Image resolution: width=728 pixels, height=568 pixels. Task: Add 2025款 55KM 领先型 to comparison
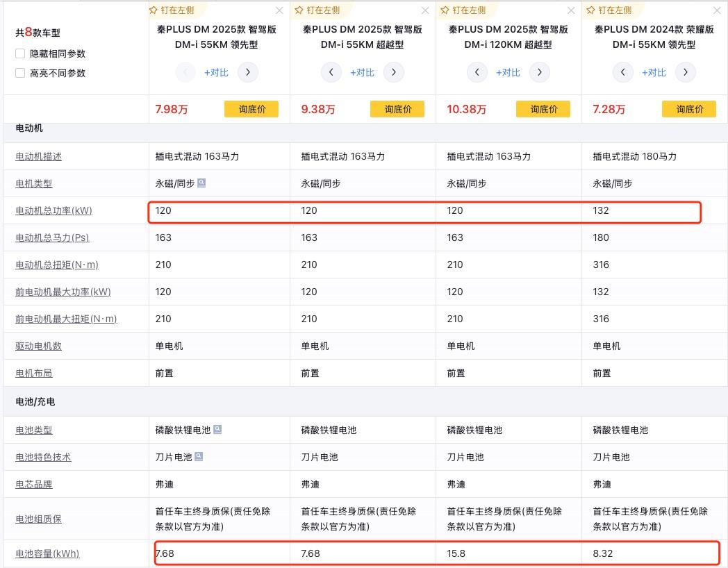[x=216, y=73]
